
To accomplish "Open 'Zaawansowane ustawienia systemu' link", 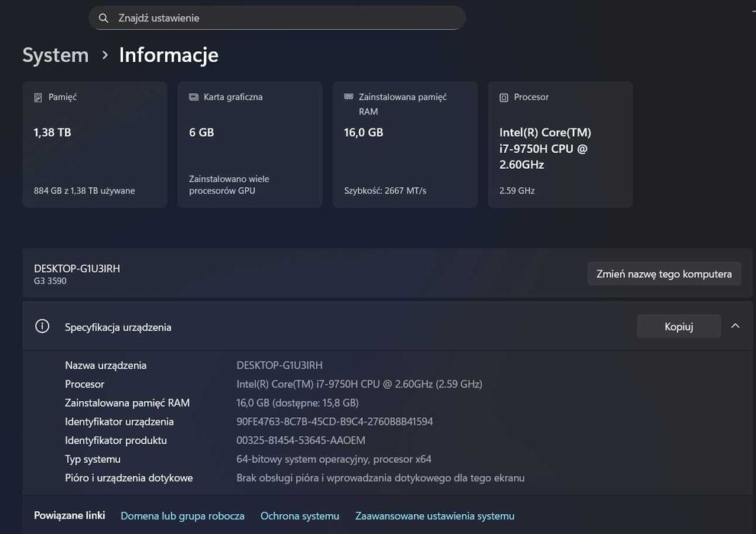I will click(x=435, y=516).
